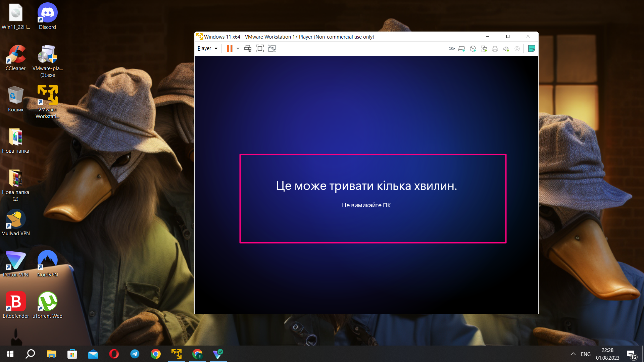Click the printer device icon
This screenshot has width=644, height=362.
coord(495,49)
